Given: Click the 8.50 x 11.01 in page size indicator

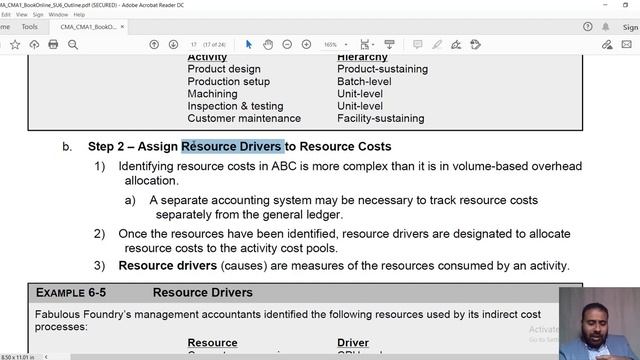Looking at the screenshot, I should point(18,357).
